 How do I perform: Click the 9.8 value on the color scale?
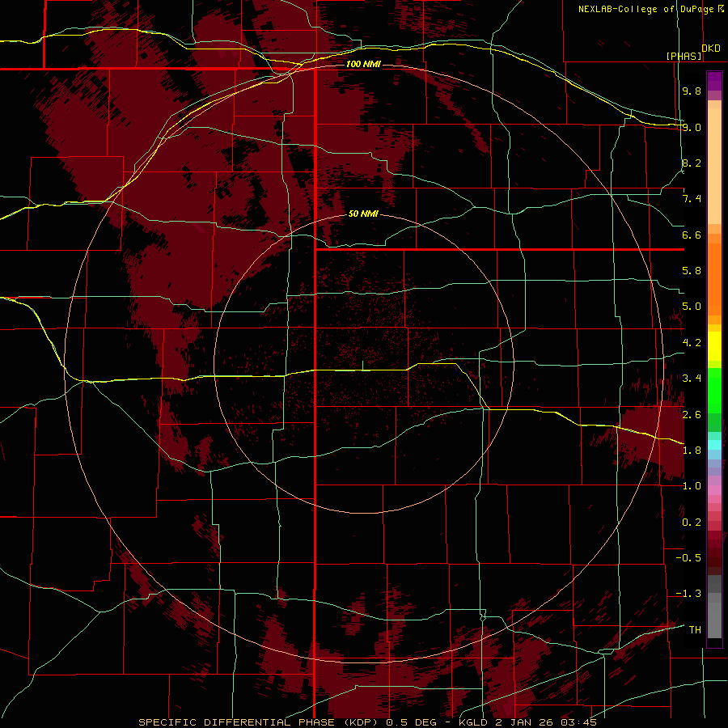pyautogui.click(x=692, y=91)
